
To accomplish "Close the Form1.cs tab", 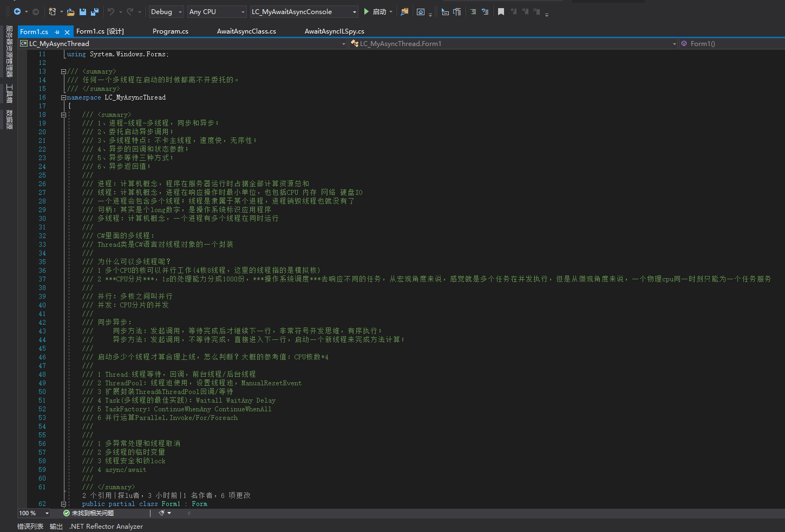I will [x=67, y=32].
